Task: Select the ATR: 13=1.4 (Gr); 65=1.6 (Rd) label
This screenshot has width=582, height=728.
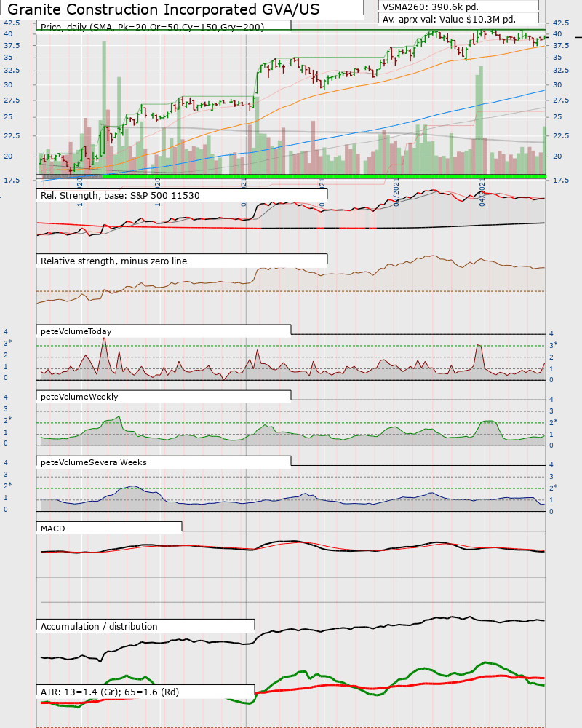Action: (110, 692)
